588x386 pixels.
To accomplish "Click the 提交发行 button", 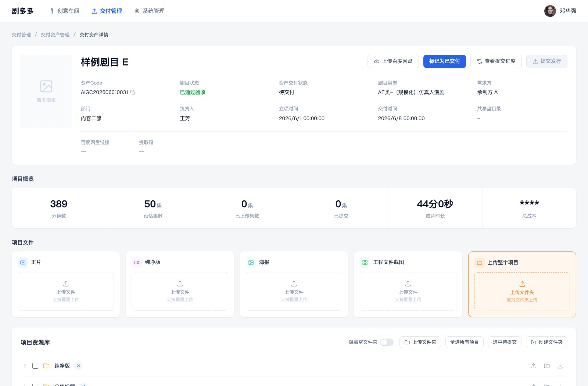I will click(547, 61).
